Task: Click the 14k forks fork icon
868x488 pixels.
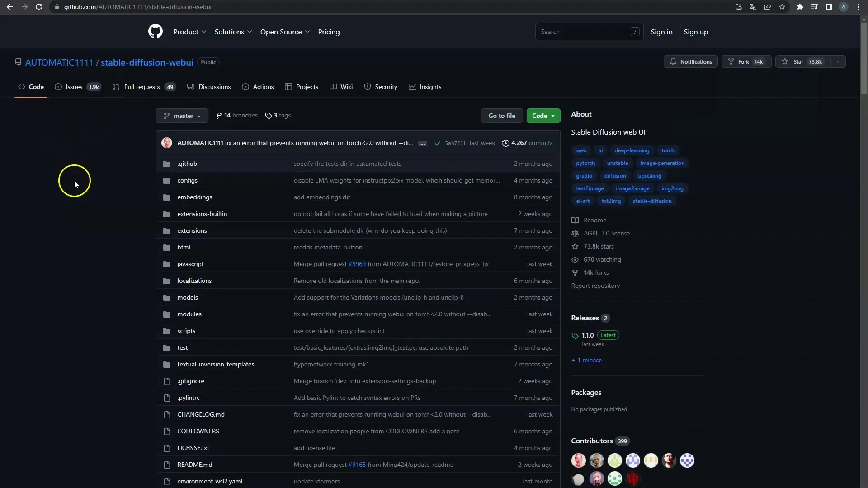Action: pos(575,272)
